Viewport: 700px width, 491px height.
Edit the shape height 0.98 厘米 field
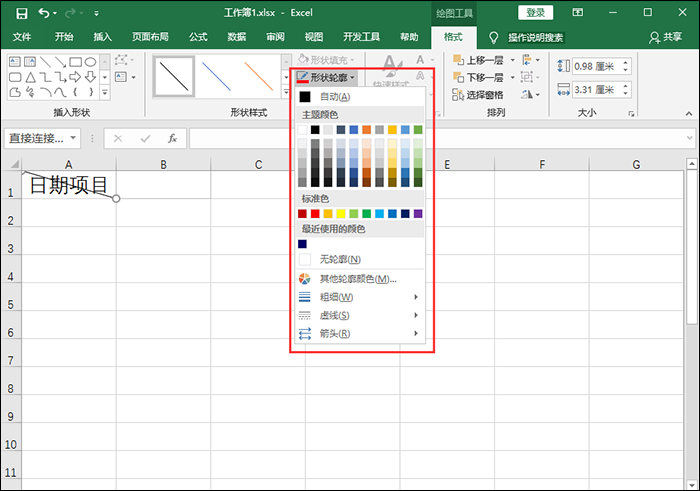(596, 67)
